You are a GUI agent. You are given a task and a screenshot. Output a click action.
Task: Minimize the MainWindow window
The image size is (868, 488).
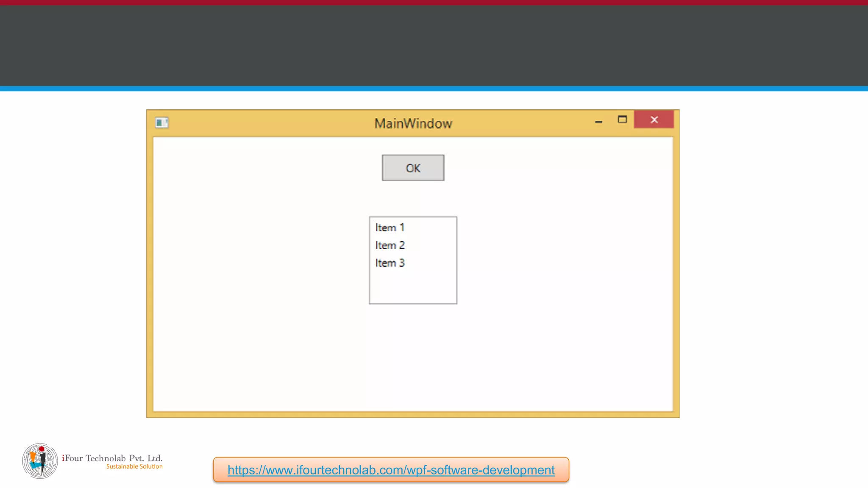coord(598,121)
